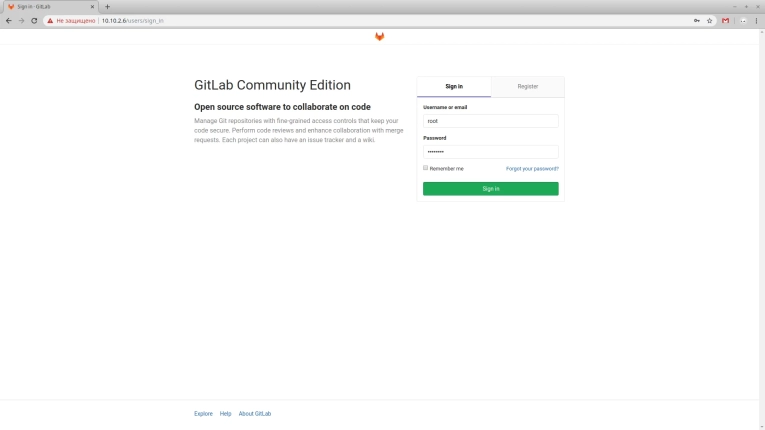Click the GitLab fox logo in header
765x430 pixels.
coord(379,37)
